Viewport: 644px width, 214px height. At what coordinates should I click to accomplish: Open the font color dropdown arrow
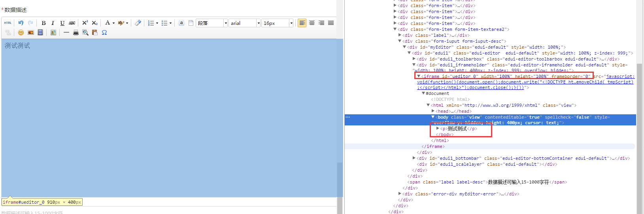(x=113, y=23)
